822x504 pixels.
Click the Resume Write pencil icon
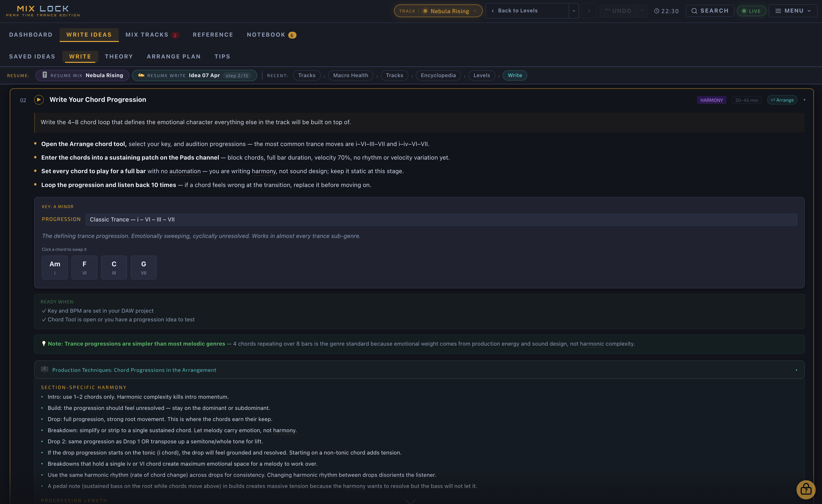[x=141, y=75]
